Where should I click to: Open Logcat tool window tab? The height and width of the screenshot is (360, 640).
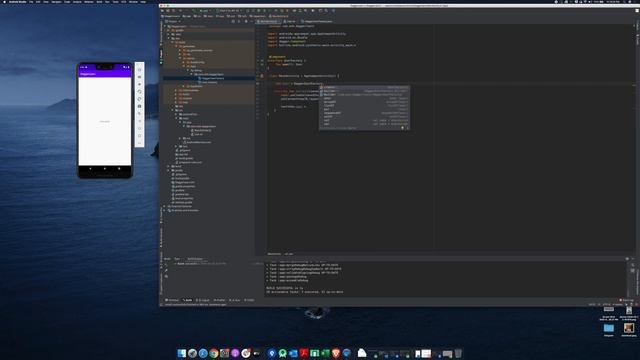pyautogui.click(x=203, y=300)
